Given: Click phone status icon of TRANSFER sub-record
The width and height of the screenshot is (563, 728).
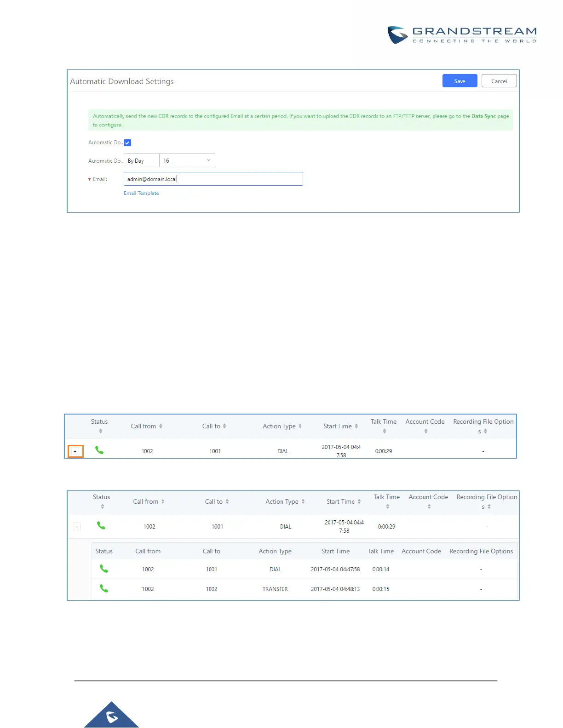Looking at the screenshot, I should coord(104,589).
